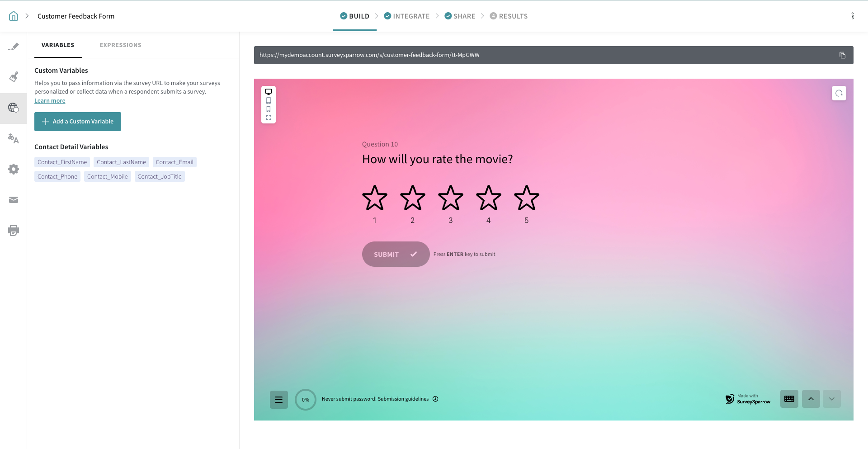Refresh the survey preview
The image size is (868, 449).
[839, 93]
